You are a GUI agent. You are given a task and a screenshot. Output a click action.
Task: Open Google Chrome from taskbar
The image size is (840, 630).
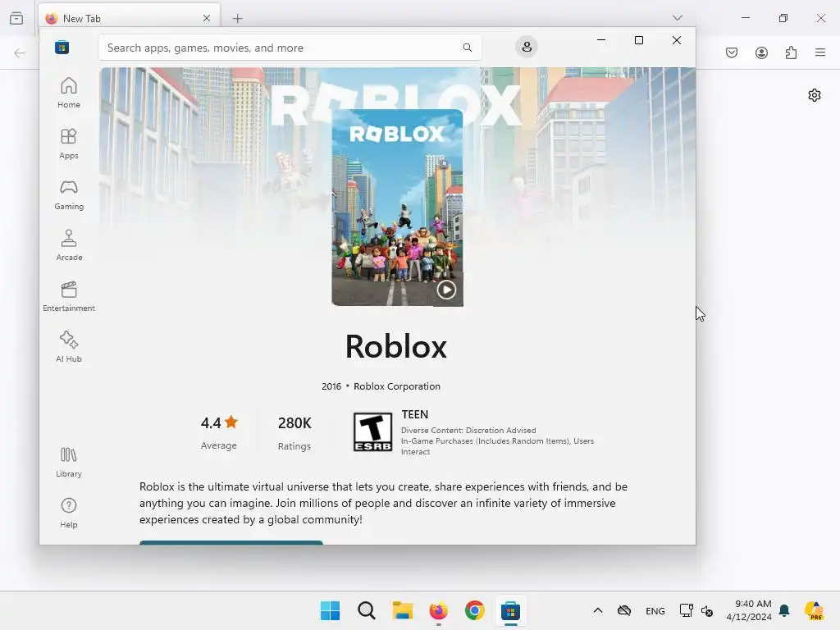(x=475, y=610)
